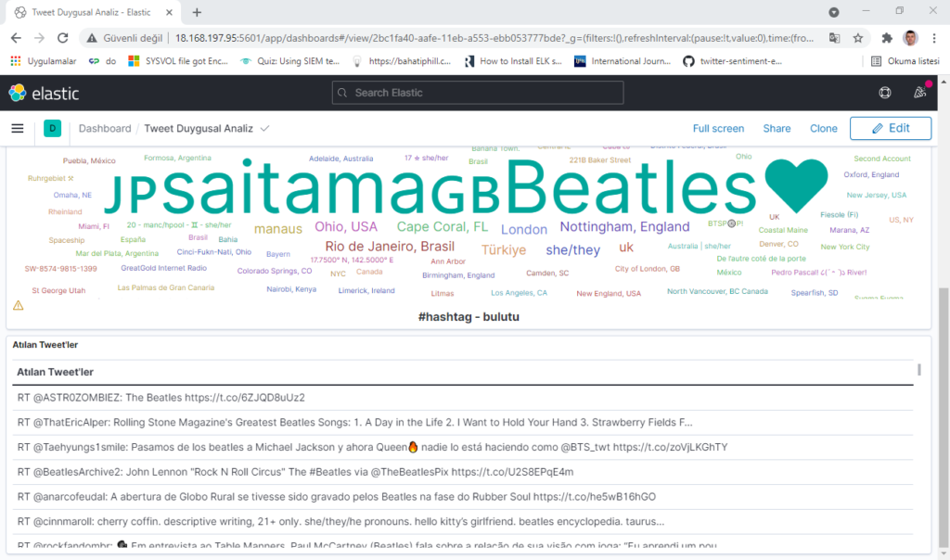This screenshot has width=950, height=560.
Task: Filter by the Ohio, USA tag
Action: (x=346, y=226)
